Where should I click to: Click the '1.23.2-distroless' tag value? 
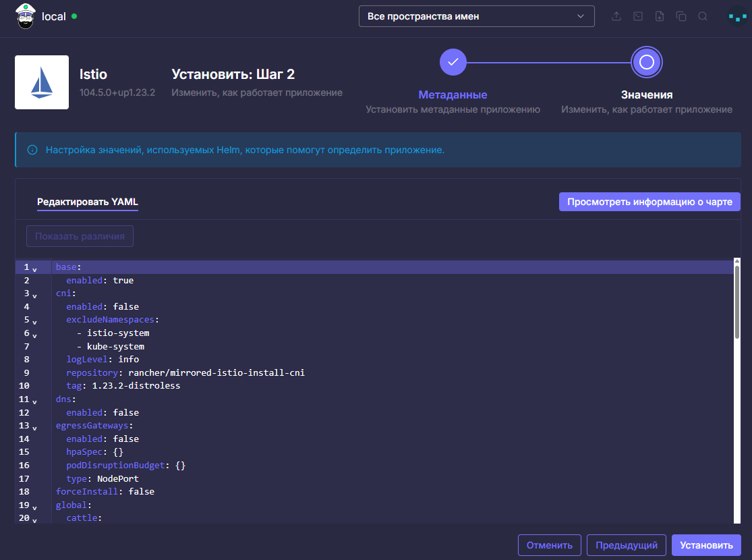pos(136,386)
